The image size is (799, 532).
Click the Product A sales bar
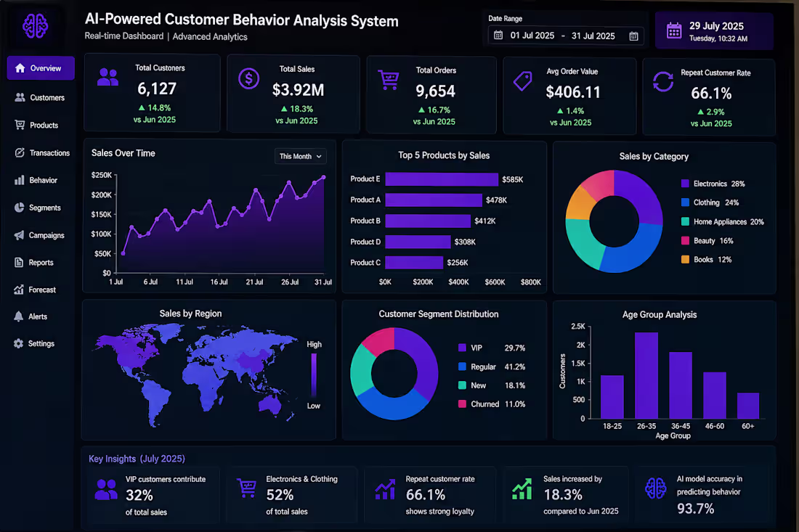click(434, 200)
